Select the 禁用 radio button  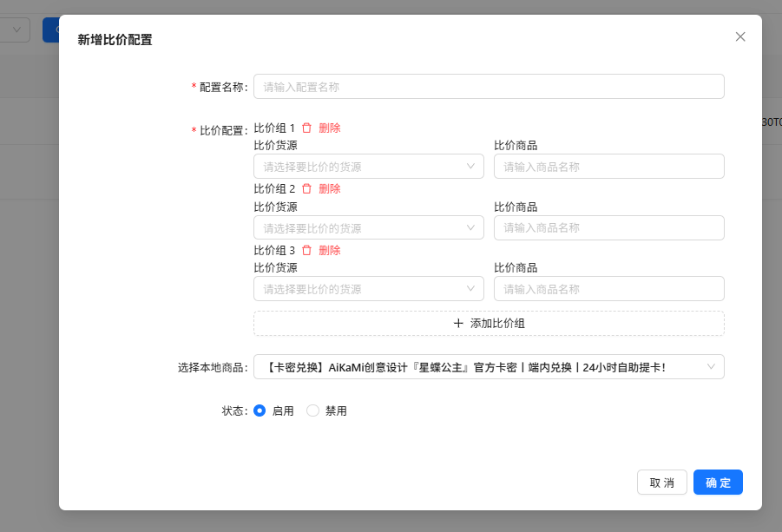point(312,410)
